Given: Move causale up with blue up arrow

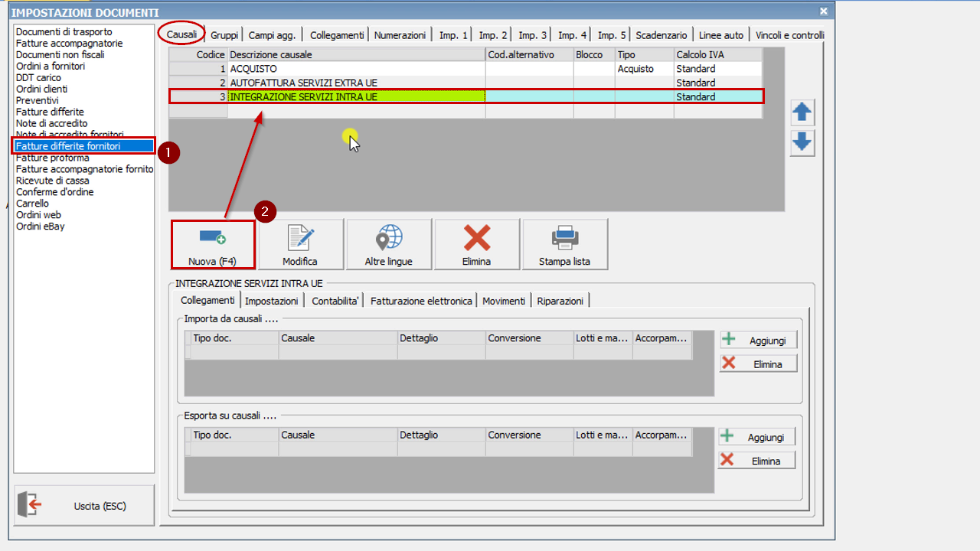Looking at the screenshot, I should (802, 112).
